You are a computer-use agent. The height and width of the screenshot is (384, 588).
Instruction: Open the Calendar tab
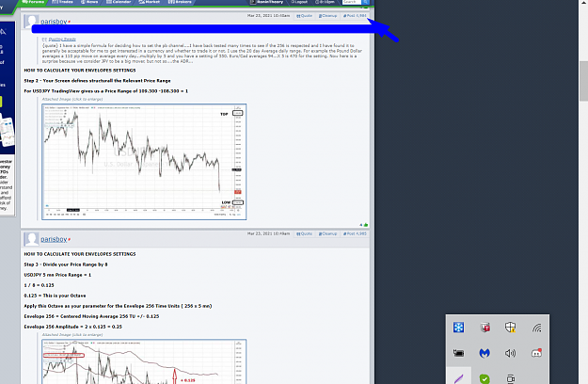(x=119, y=2)
